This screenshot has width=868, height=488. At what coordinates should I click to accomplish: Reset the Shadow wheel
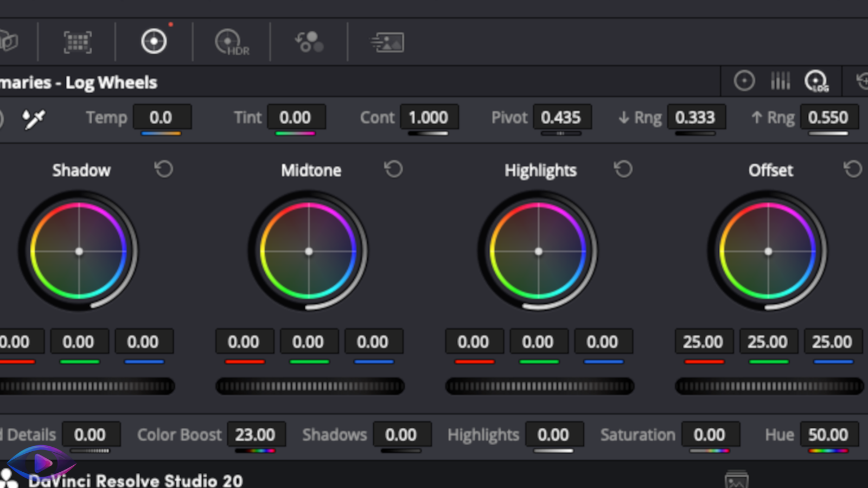[x=164, y=169]
